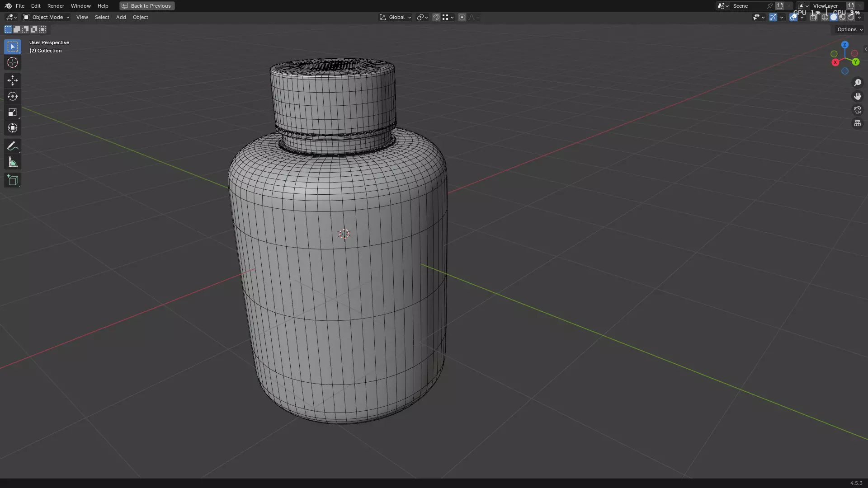The height and width of the screenshot is (488, 868).
Task: Toggle X-ray mode
Action: (813, 17)
